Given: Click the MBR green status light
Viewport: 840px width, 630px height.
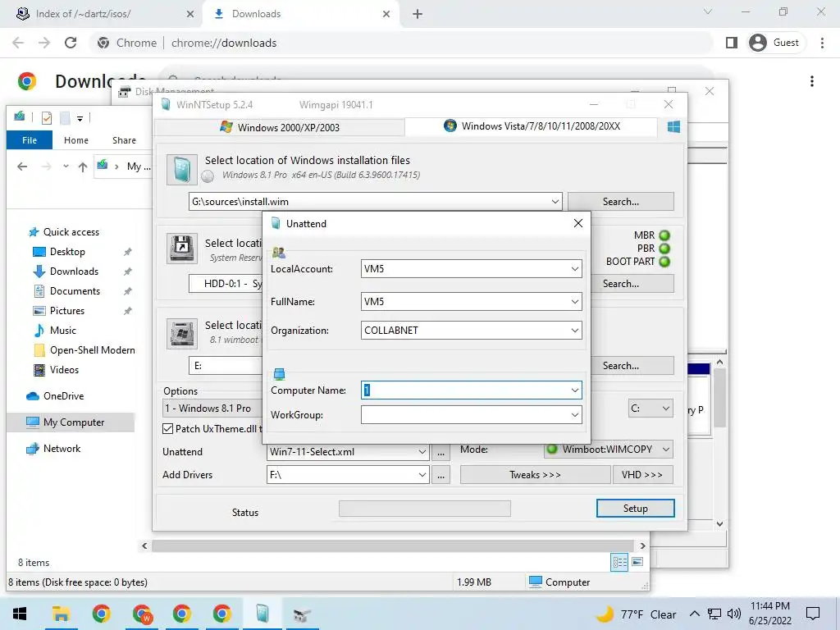Looking at the screenshot, I should pyautogui.click(x=664, y=235).
